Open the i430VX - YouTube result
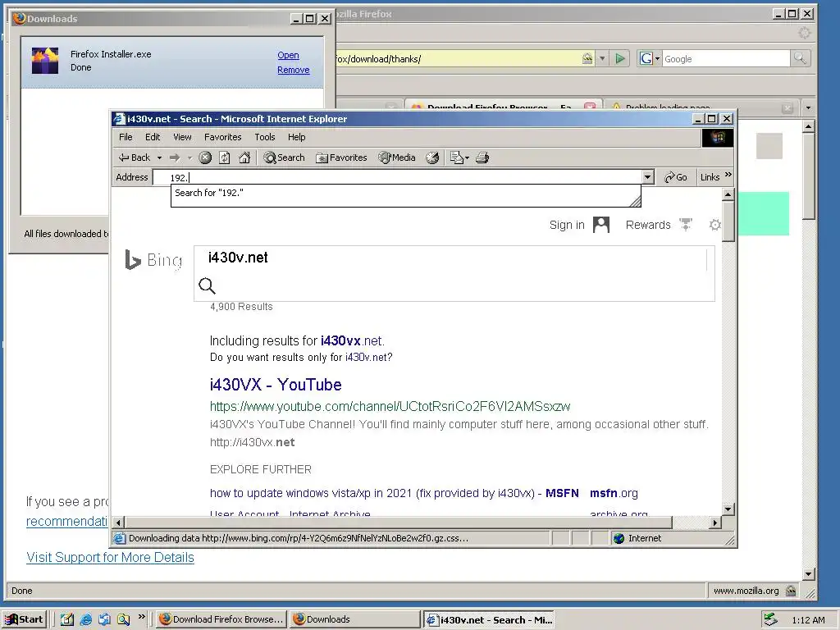The height and width of the screenshot is (630, 840). pos(276,385)
